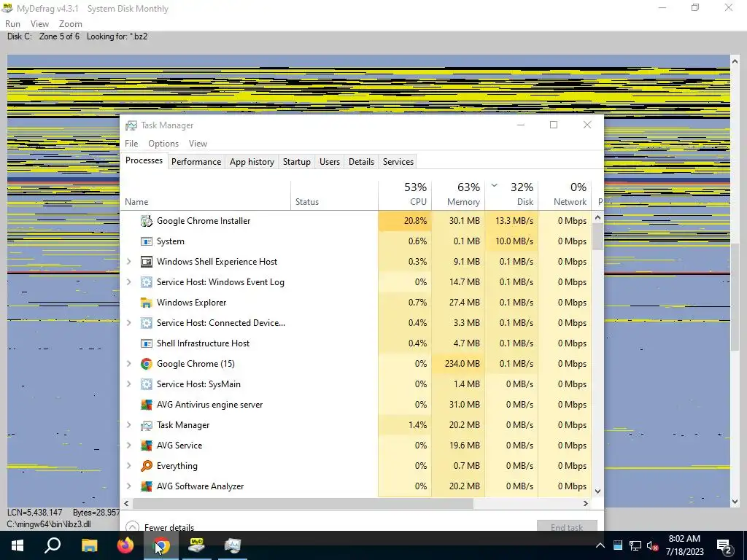Click the SysMain service gear icon
This screenshot has width=747, height=560.
(146, 384)
